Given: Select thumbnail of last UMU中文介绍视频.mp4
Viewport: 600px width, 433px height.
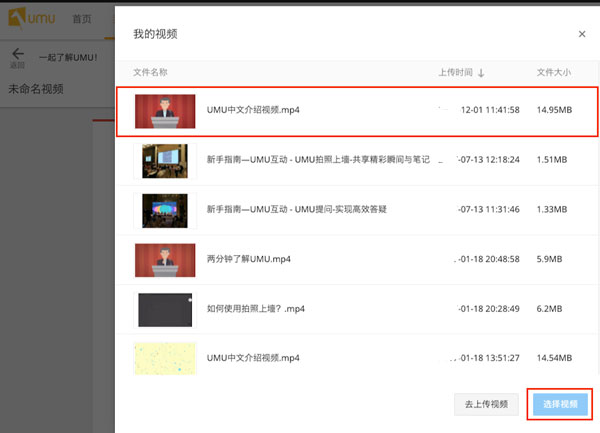Looking at the screenshot, I should click(x=164, y=358).
